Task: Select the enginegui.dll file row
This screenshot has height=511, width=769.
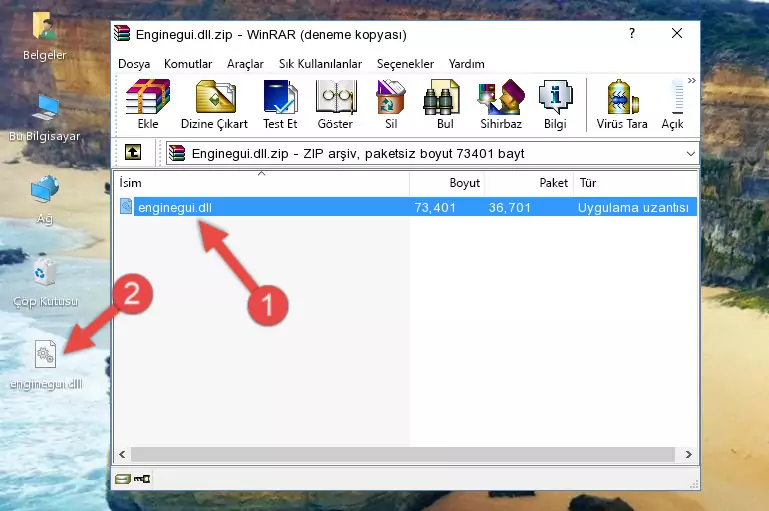Action: [x=407, y=207]
